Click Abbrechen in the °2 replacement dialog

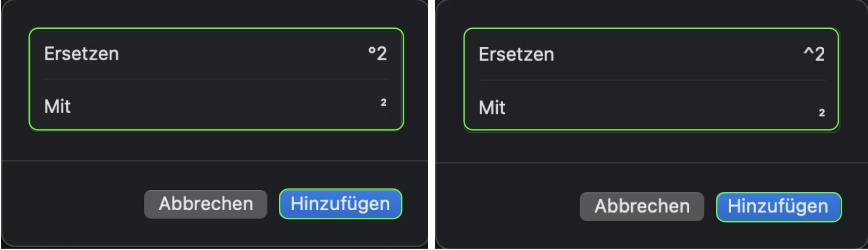pos(206,204)
